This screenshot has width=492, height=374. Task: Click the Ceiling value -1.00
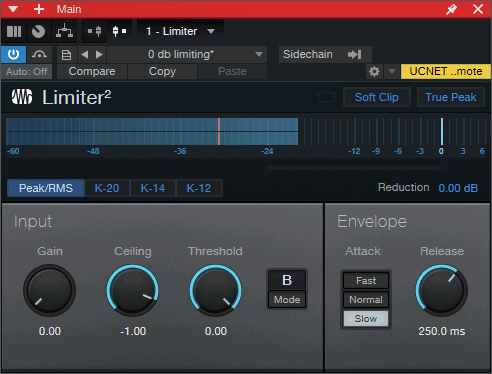(133, 331)
